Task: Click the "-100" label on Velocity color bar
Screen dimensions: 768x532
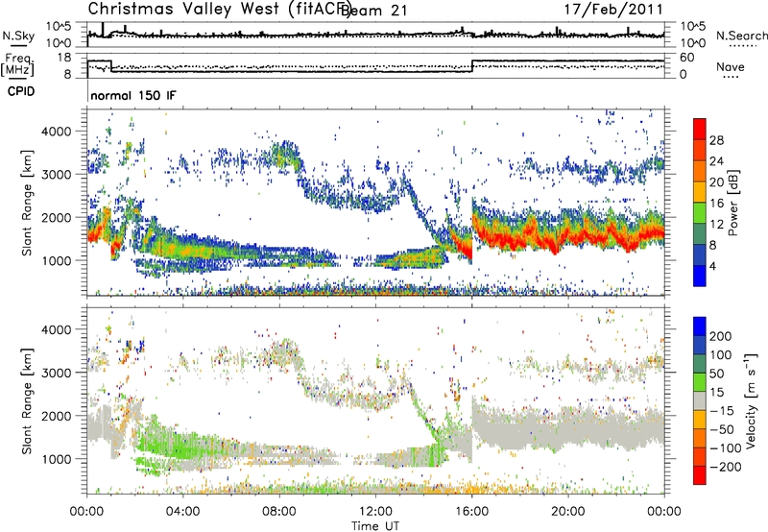Action: tap(726, 448)
